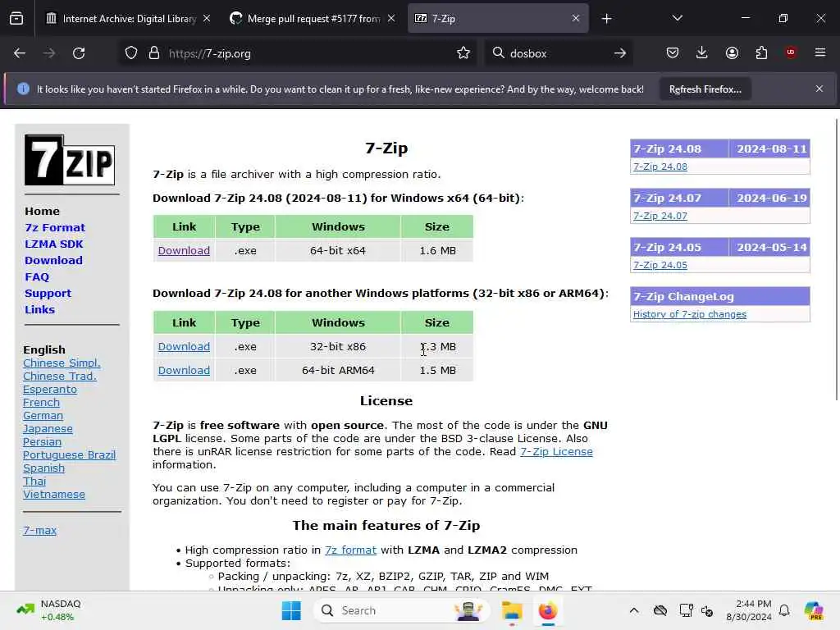The height and width of the screenshot is (630, 840).
Task: Close the Merge pull request tab
Action: (x=391, y=18)
